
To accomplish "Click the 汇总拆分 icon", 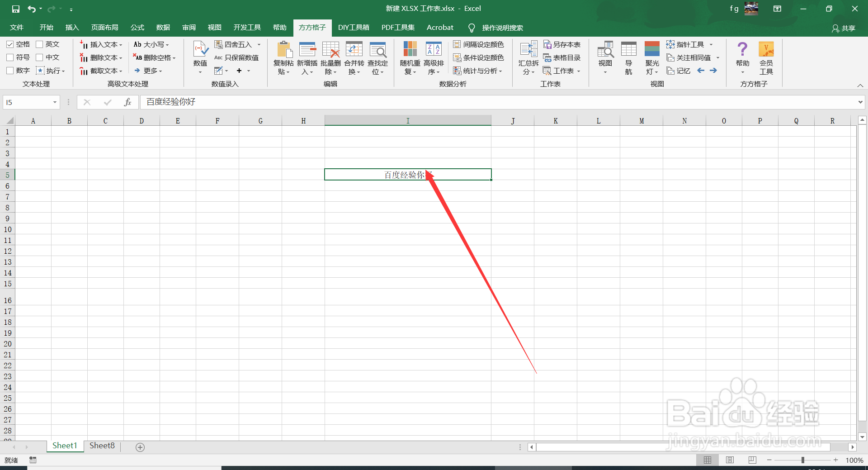I will click(x=528, y=49).
